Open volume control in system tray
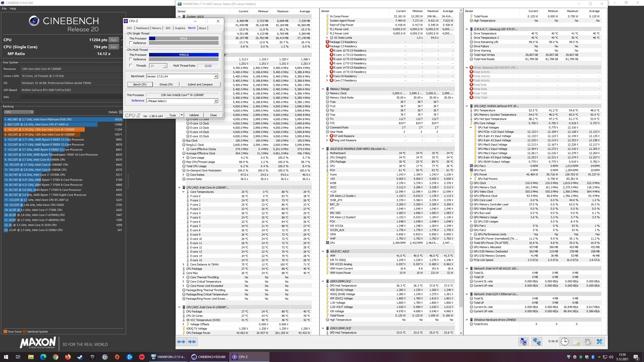 pos(611,357)
